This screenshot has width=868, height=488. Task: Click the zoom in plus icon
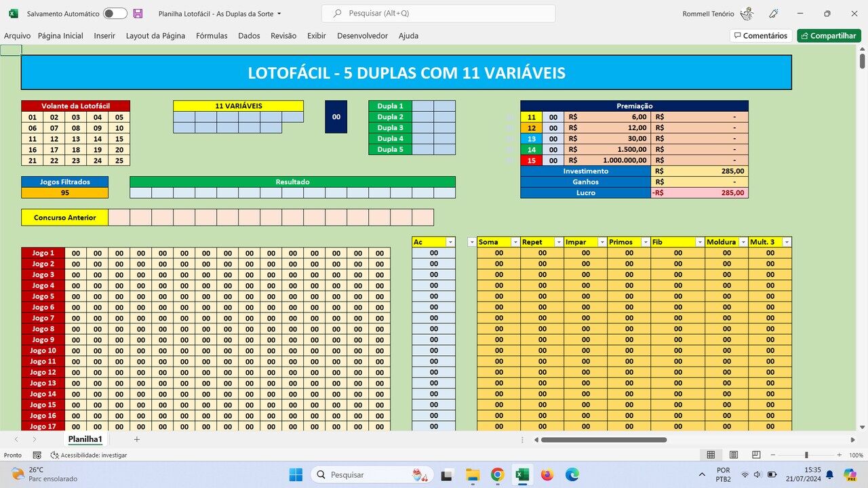coord(839,455)
